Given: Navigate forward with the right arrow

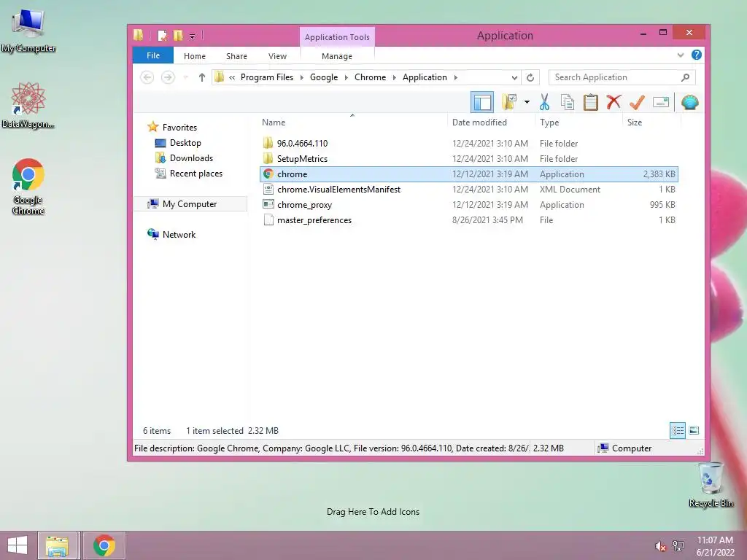Looking at the screenshot, I should click(168, 77).
